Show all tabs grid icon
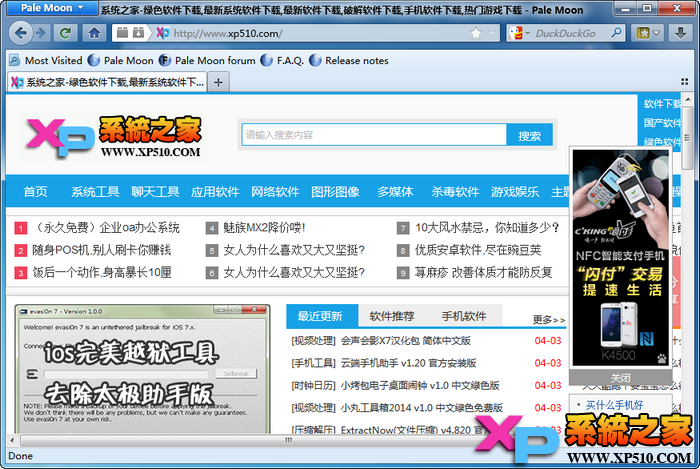This screenshot has width=700, height=469. [x=684, y=82]
